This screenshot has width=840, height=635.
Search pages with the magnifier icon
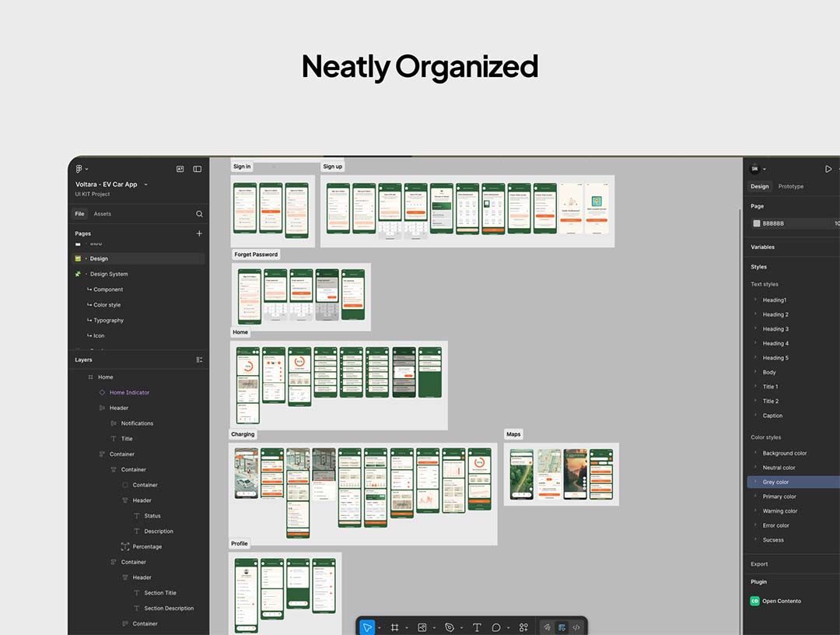click(199, 214)
